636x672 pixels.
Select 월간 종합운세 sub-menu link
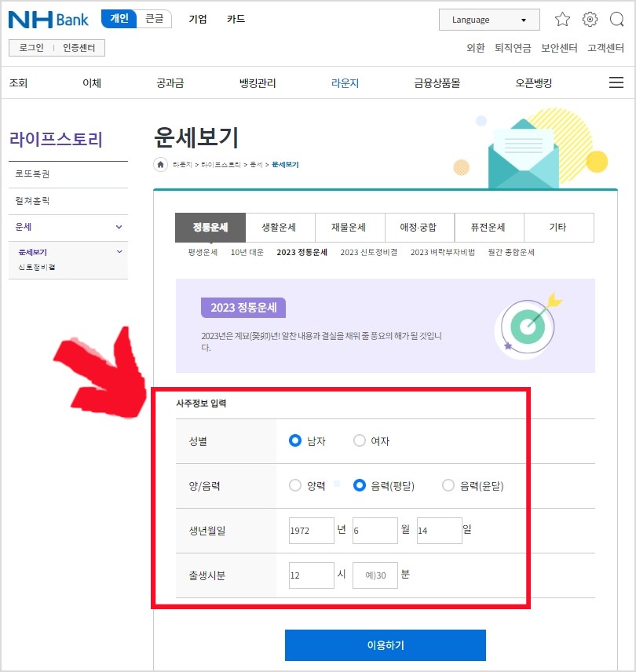[x=511, y=252]
